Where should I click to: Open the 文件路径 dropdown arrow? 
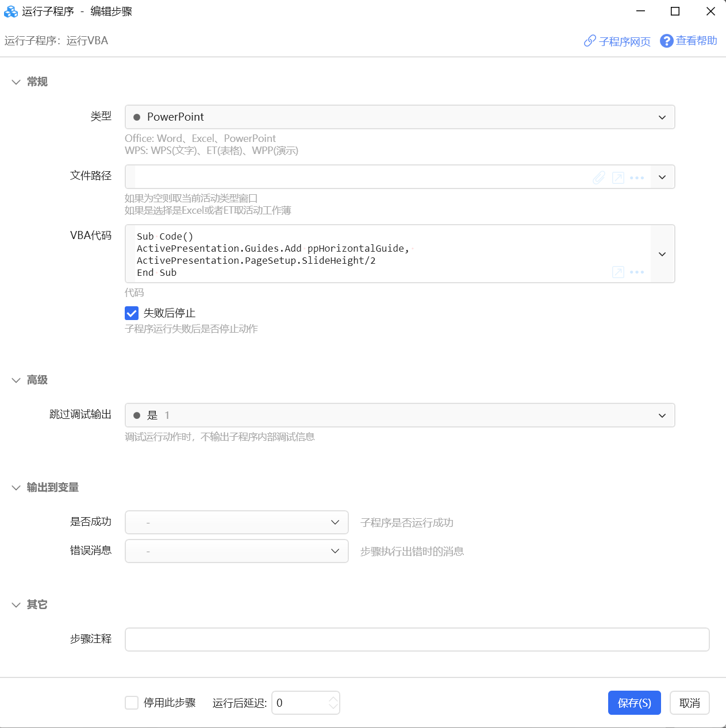coord(662,177)
